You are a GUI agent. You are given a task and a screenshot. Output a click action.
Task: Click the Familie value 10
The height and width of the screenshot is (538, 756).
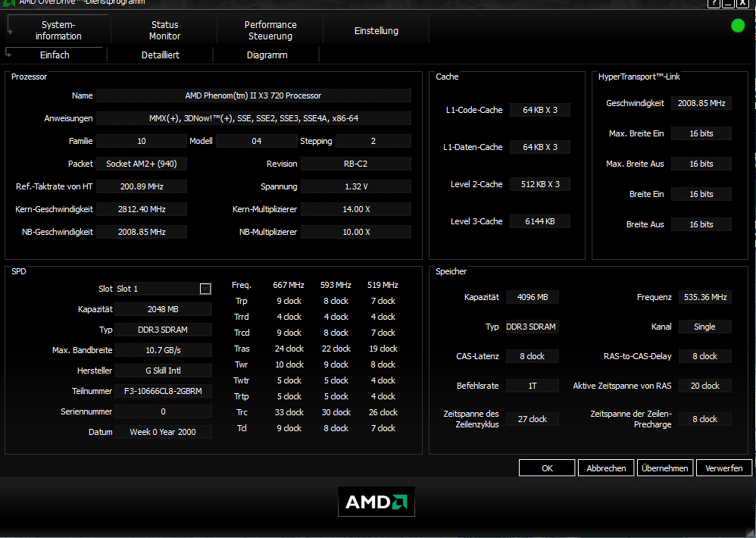click(141, 141)
